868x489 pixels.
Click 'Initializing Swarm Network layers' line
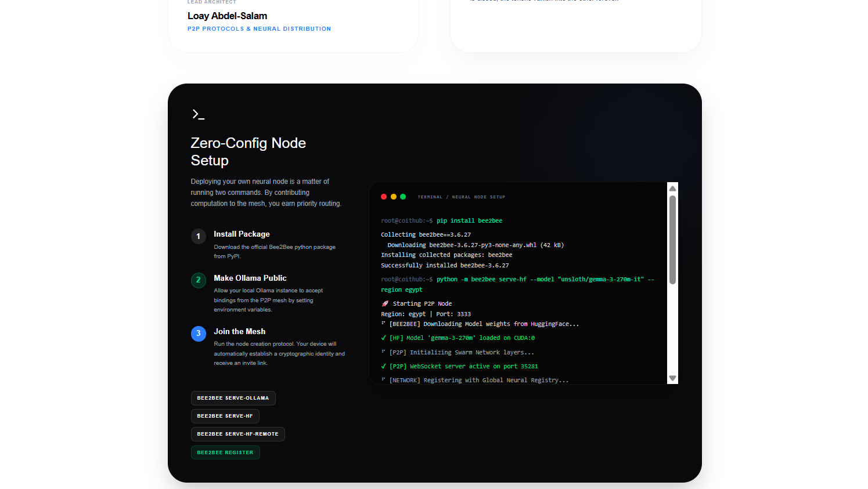tap(458, 353)
